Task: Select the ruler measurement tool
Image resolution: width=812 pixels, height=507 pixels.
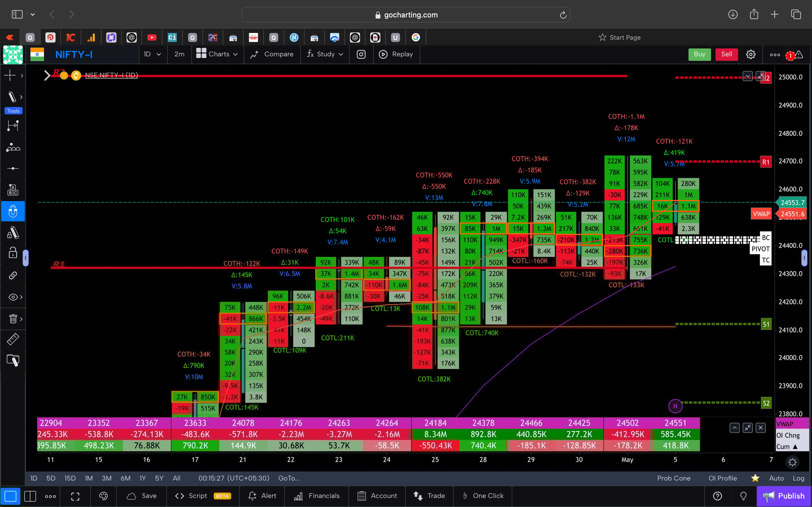Action: (x=13, y=339)
